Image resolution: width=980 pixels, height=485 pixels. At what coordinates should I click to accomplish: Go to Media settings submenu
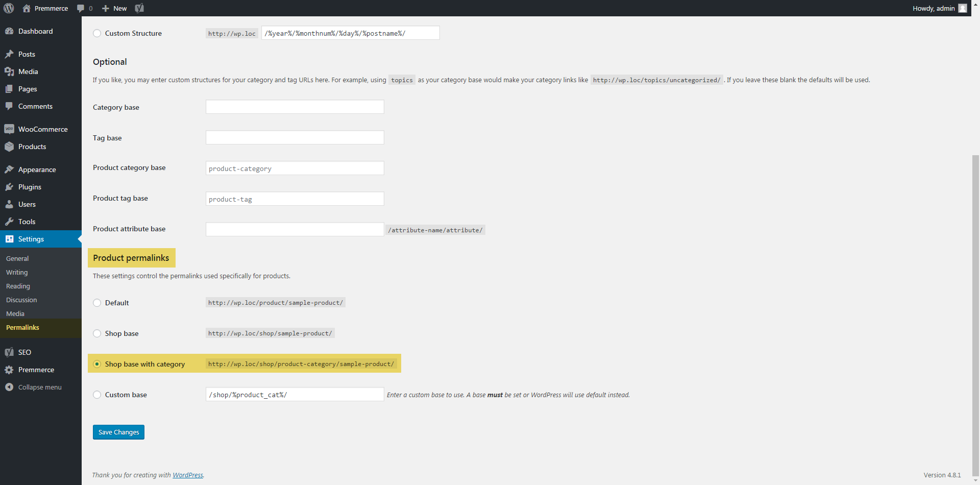[x=15, y=314]
